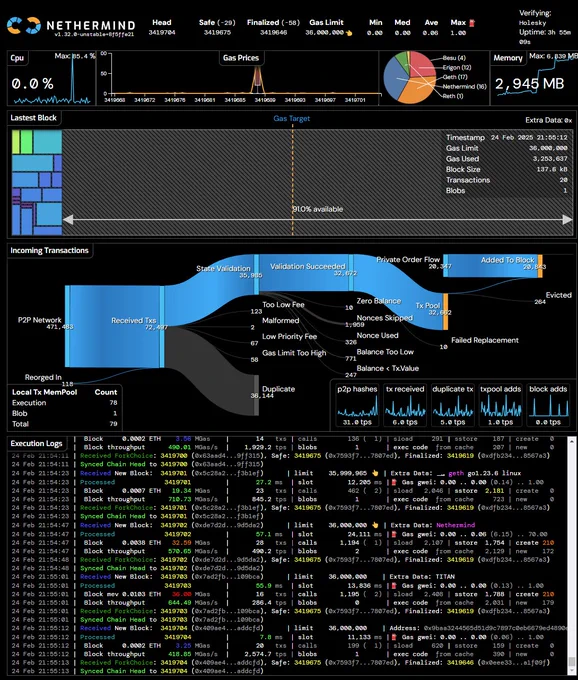Click the TITAN extra data log entry

(443, 577)
